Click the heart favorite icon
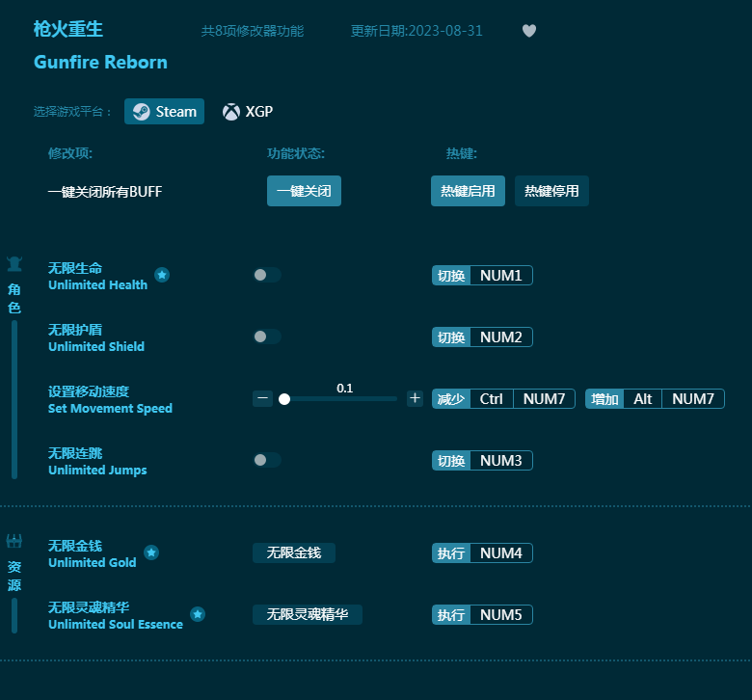Image resolution: width=752 pixels, height=700 pixels. [529, 31]
